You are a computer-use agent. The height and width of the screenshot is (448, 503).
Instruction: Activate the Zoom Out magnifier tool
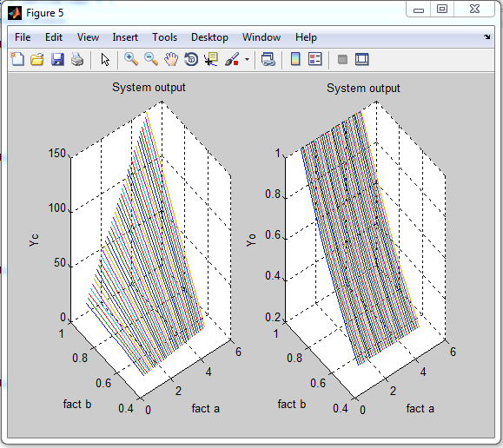tap(151, 59)
